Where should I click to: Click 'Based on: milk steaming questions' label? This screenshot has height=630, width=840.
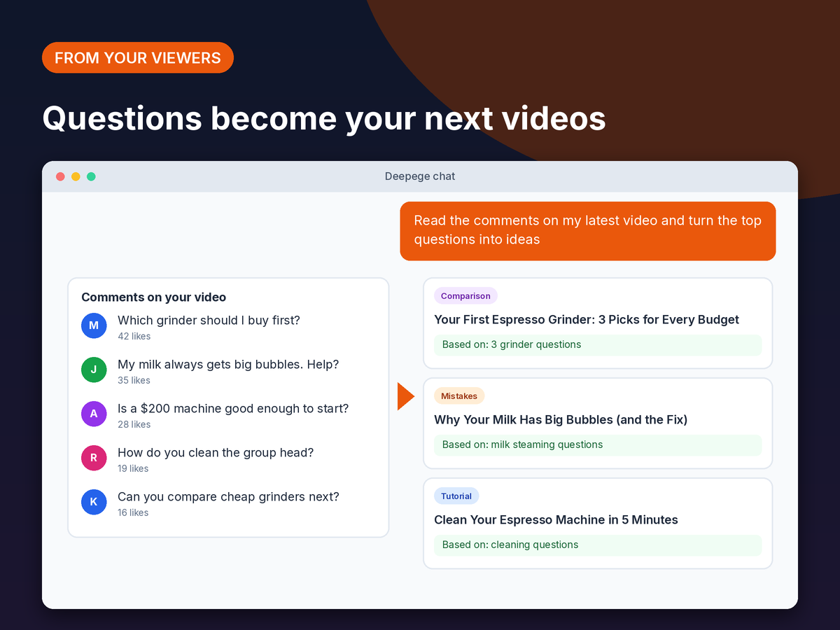point(598,444)
